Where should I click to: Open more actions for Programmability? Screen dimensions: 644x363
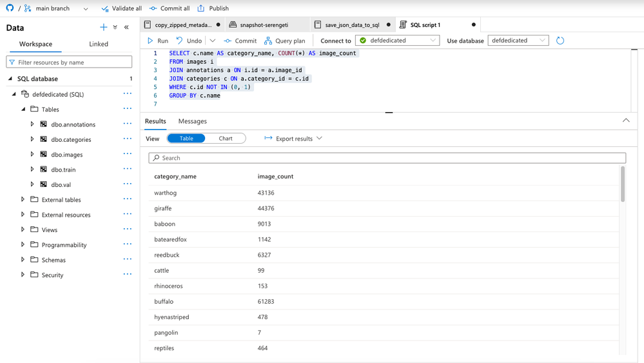[128, 244]
